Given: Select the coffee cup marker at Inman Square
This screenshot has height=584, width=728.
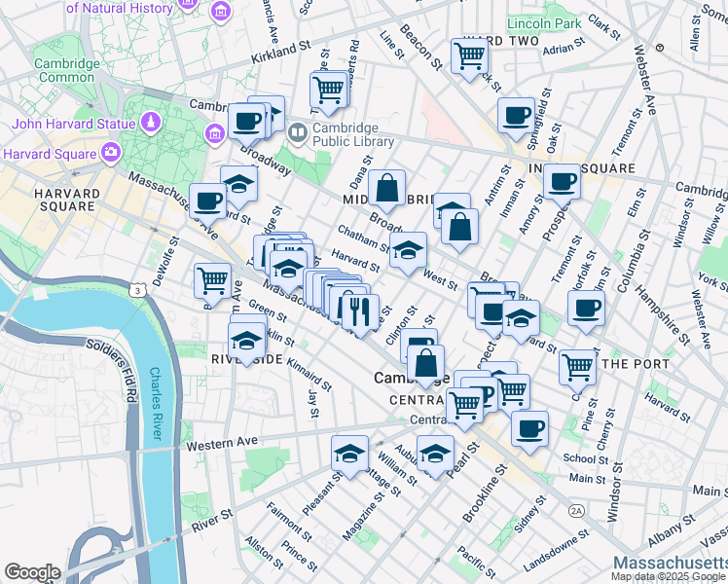Looking at the screenshot, I should tap(562, 185).
